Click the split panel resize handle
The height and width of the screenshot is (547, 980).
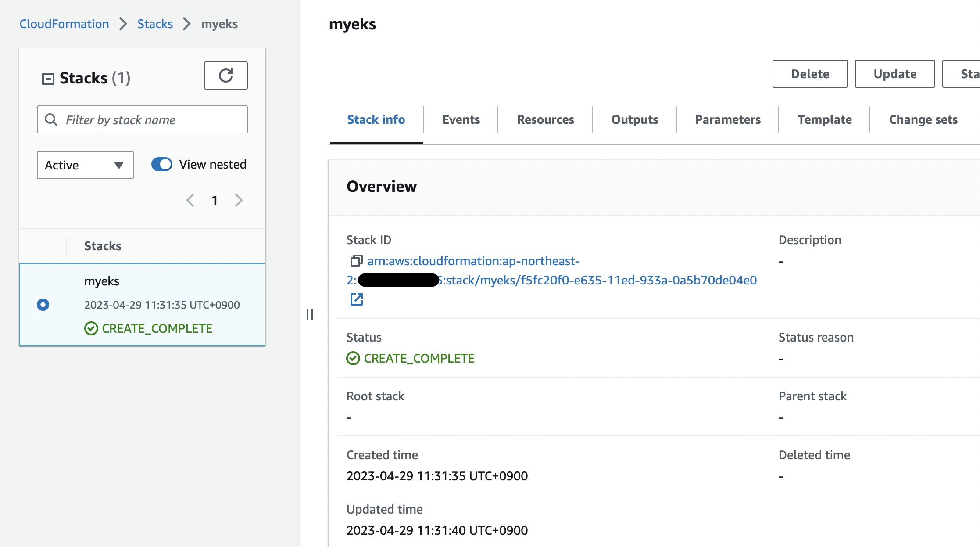click(x=310, y=314)
